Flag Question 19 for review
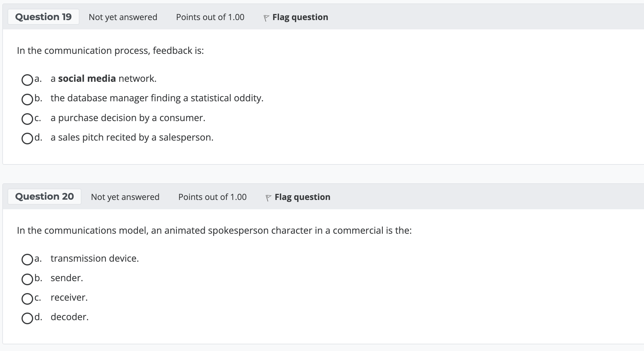This screenshot has height=351, width=644. coord(300,17)
